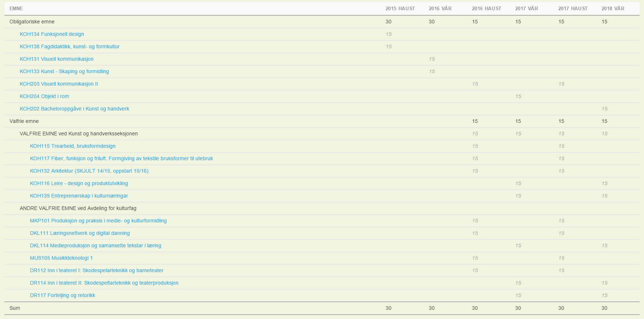Viewport: 644px width, 319px height.
Task: Open DR114 Inn i teateret II link
Action: click(x=104, y=283)
